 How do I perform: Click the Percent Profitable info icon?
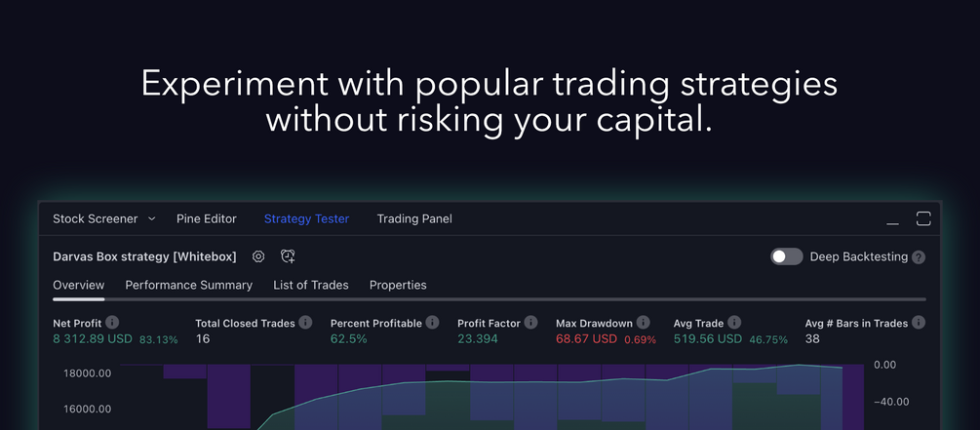(x=433, y=323)
